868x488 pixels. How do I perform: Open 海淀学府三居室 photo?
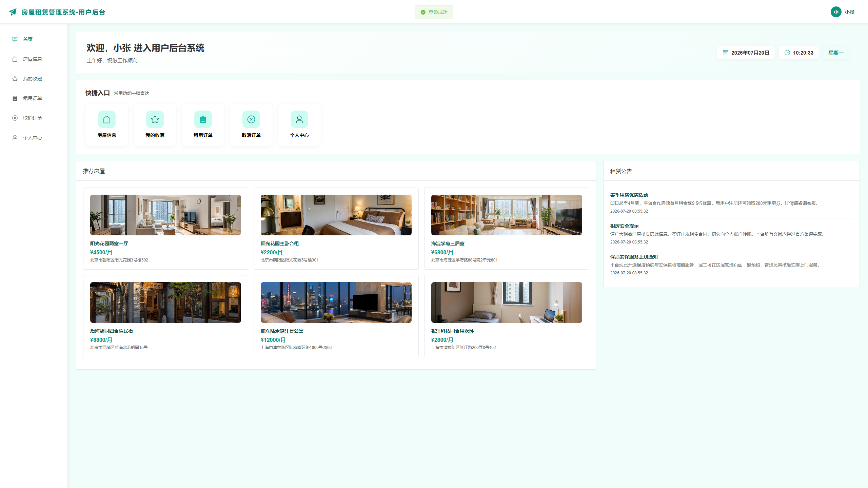coord(507,215)
